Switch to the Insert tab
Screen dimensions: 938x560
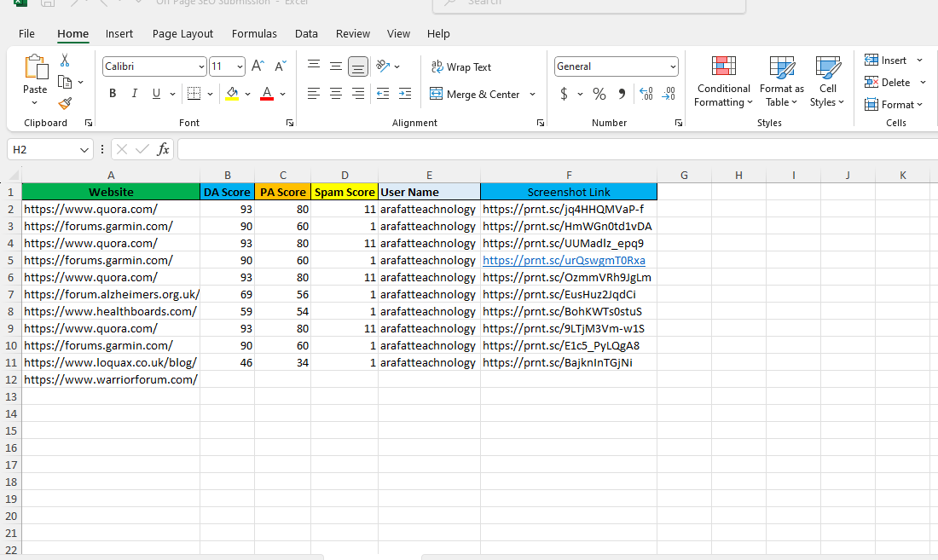[119, 33]
